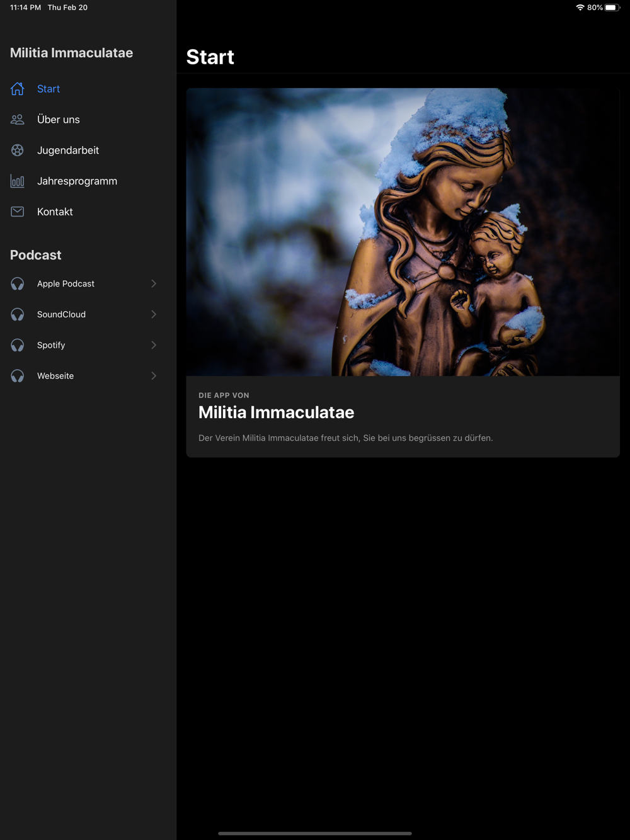Open the Webseite podcast link

(x=88, y=377)
